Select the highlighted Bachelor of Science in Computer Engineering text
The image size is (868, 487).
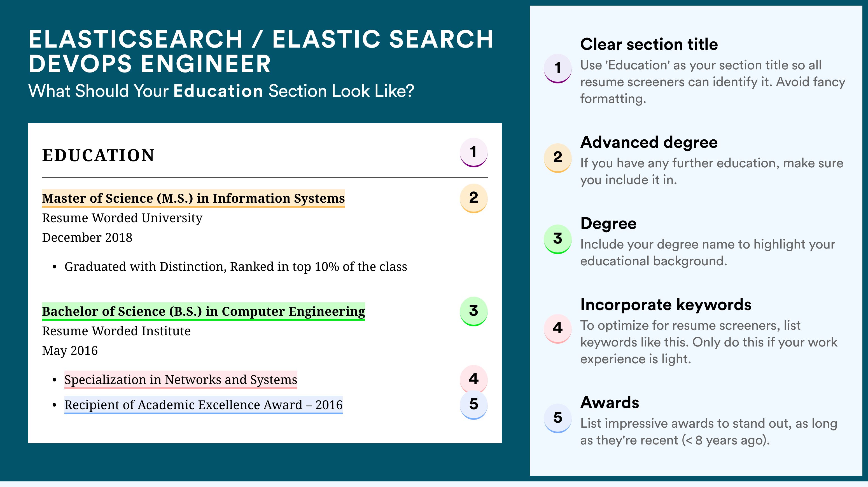tap(204, 312)
